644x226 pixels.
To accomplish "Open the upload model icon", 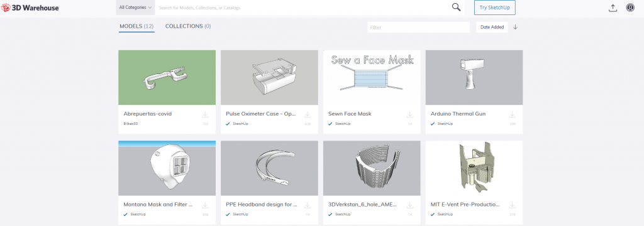I will [613, 8].
